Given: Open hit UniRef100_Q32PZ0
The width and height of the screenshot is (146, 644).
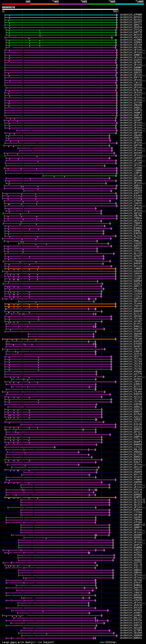Looking at the screenshot, I should coord(131,60).
